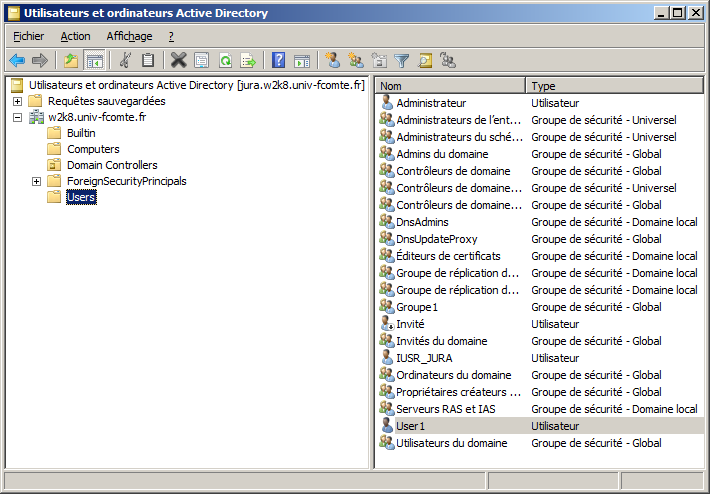The width and height of the screenshot is (710, 494).
Task: Click the red X delete icon
Action: point(178,61)
